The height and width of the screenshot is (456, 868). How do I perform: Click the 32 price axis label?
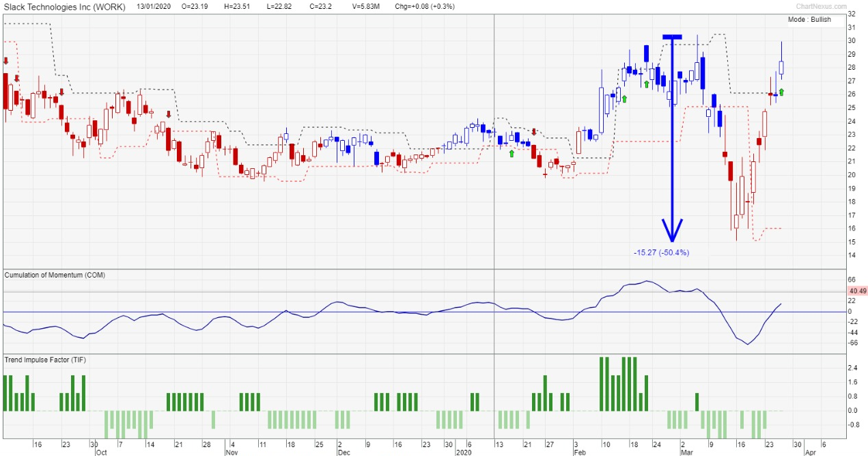[852, 14]
